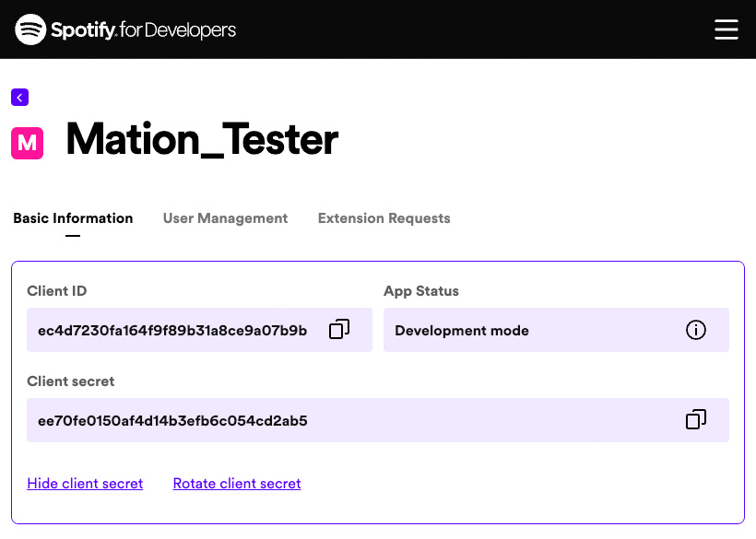Copy the client secret value
This screenshot has height=539, width=756.
pyautogui.click(x=696, y=419)
